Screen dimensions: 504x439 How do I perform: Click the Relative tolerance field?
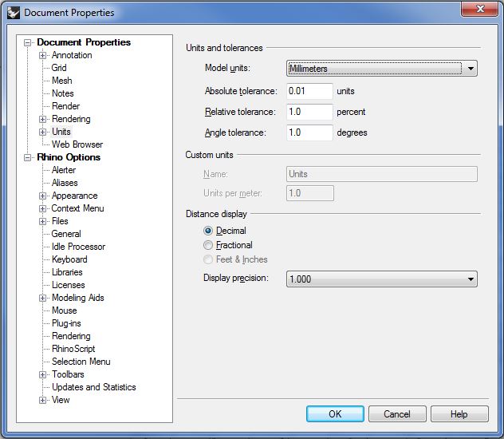click(309, 112)
